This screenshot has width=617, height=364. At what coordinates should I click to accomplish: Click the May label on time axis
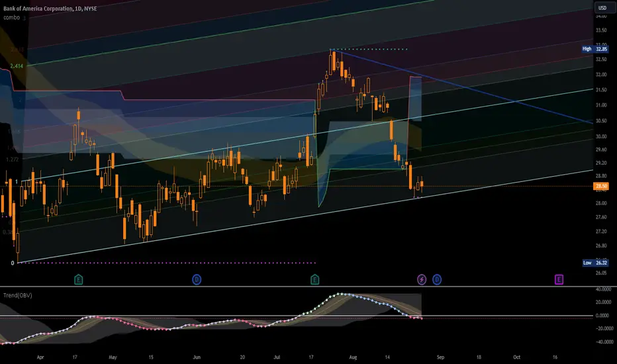113,357
